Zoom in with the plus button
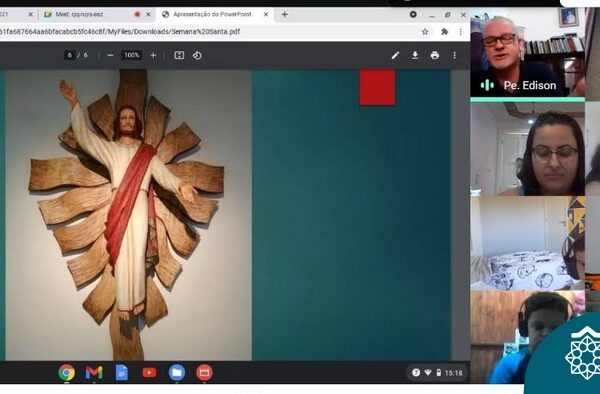 tap(153, 55)
